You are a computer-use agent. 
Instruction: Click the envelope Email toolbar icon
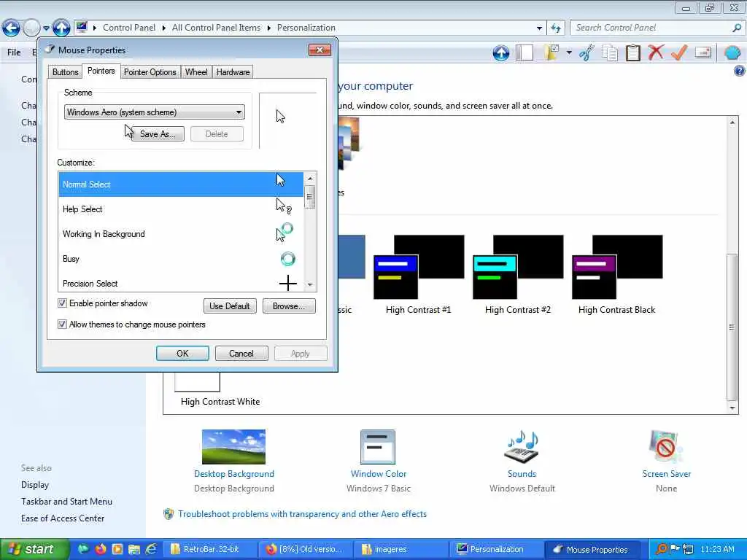[703, 52]
